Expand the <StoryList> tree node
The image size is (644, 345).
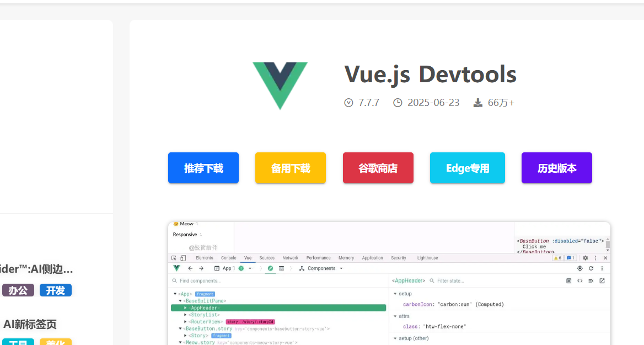point(185,315)
